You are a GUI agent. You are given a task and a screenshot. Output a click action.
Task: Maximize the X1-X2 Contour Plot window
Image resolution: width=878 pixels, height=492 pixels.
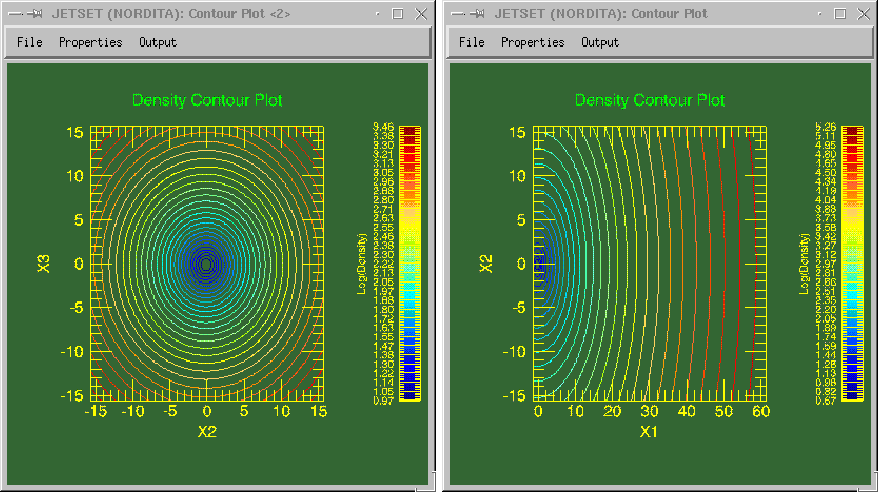[840, 14]
